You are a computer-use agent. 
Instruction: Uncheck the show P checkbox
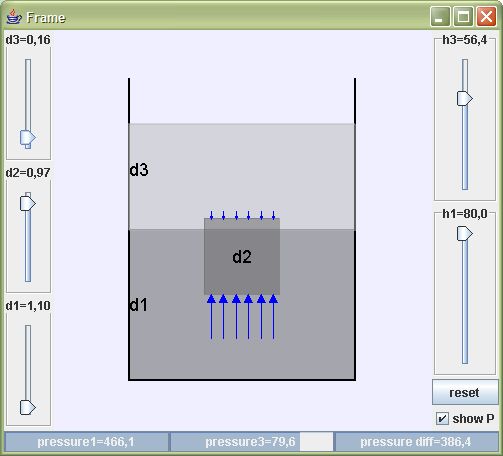442,418
